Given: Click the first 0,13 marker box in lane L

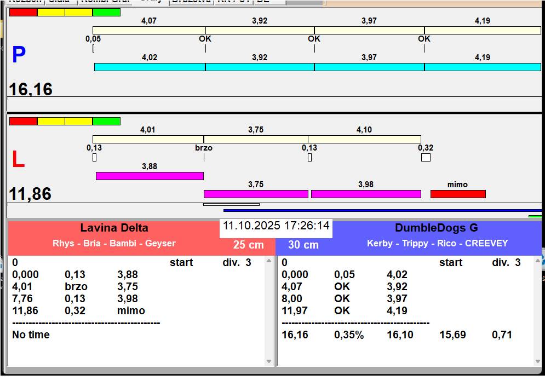Looking at the screenshot, I should (94, 158).
